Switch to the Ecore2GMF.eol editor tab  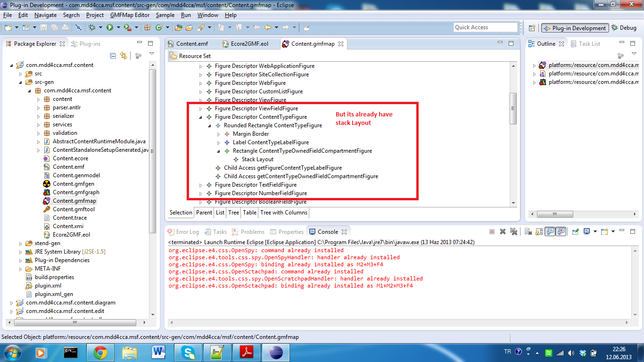pos(245,44)
